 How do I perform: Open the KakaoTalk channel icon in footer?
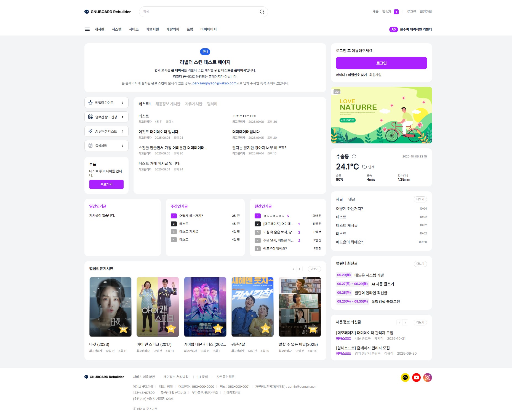coord(405,377)
